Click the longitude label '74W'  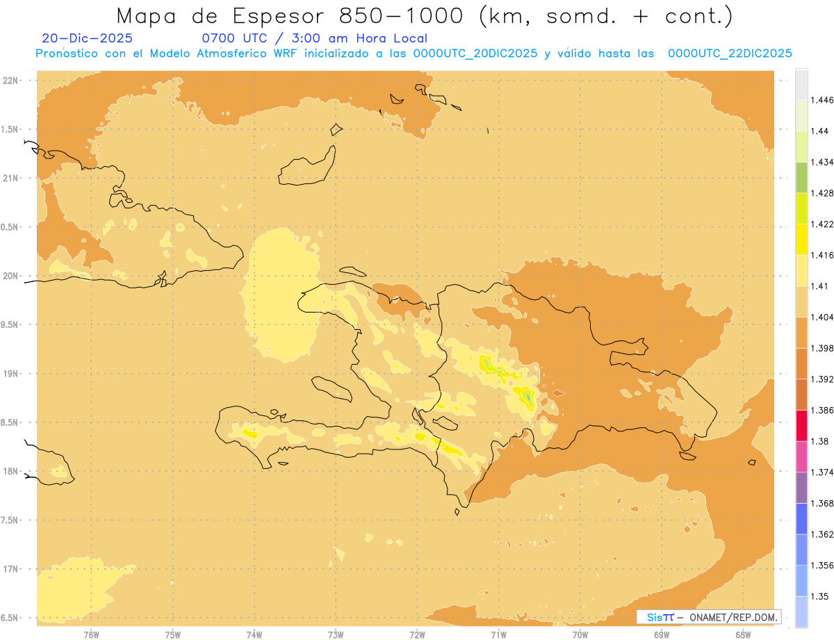coord(254,635)
